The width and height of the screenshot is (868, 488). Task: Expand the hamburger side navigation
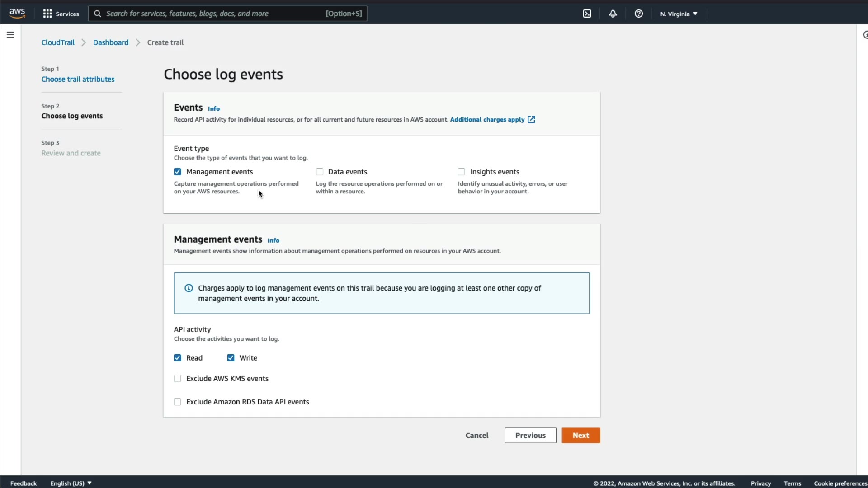(x=10, y=35)
